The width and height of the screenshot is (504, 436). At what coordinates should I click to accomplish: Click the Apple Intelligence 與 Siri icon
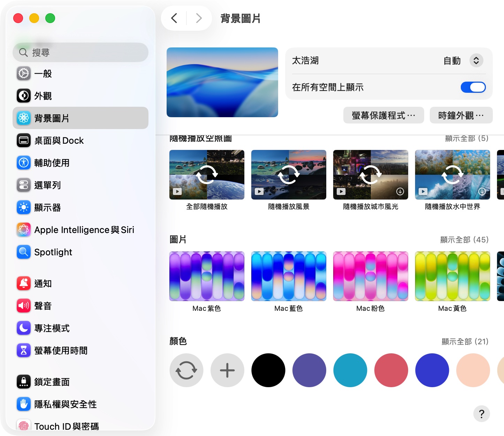(24, 230)
